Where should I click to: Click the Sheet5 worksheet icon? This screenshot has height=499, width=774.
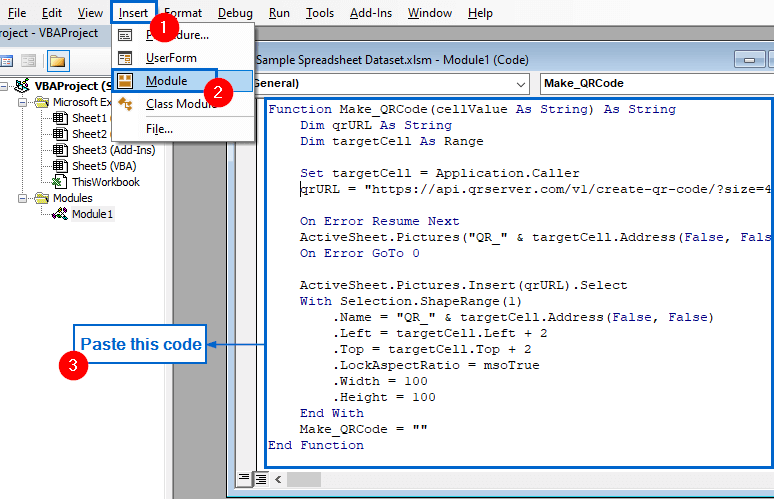[x=60, y=166]
